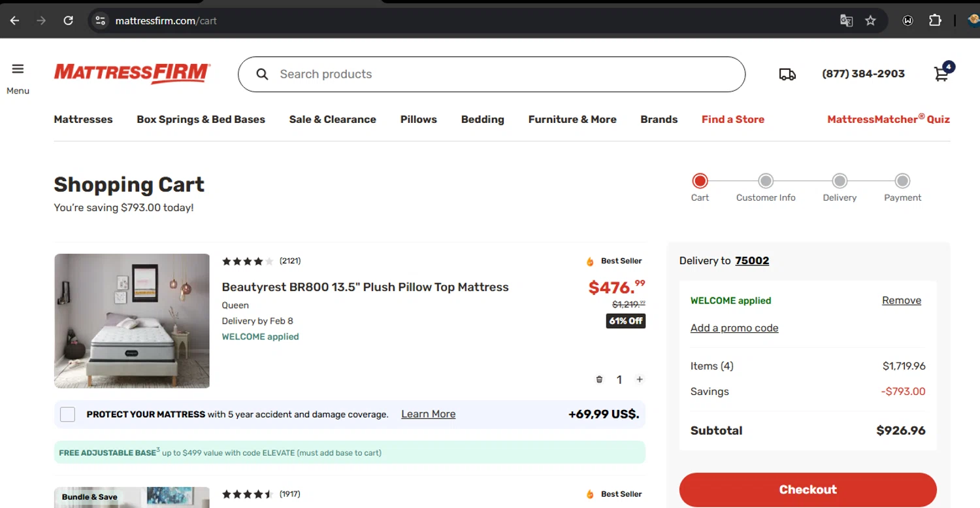Click the circular W extension icon

point(907,20)
